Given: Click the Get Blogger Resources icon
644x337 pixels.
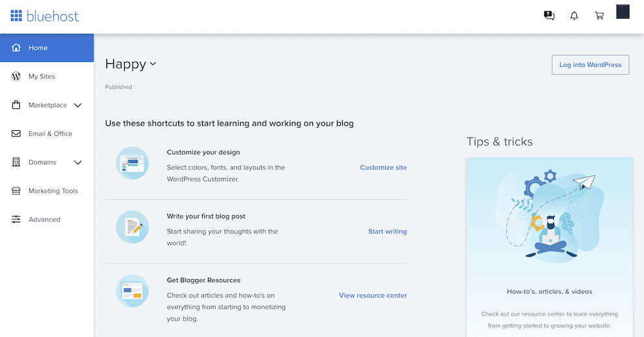Looking at the screenshot, I should click(x=132, y=291).
